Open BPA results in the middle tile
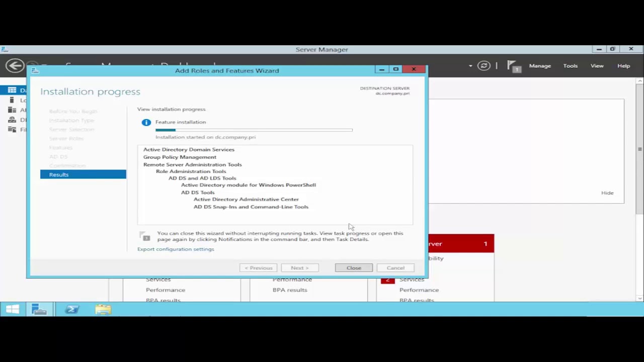This screenshot has width=644, height=362. (x=290, y=290)
